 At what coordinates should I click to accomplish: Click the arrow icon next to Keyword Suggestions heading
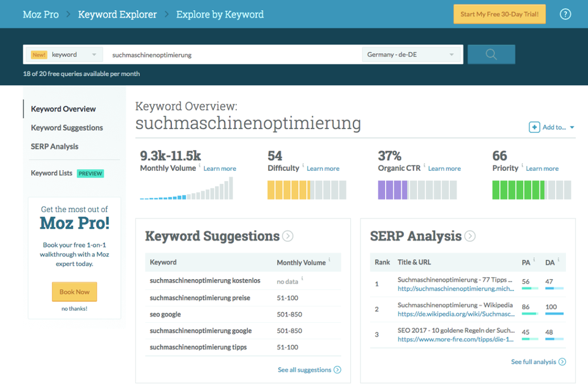pos(288,236)
